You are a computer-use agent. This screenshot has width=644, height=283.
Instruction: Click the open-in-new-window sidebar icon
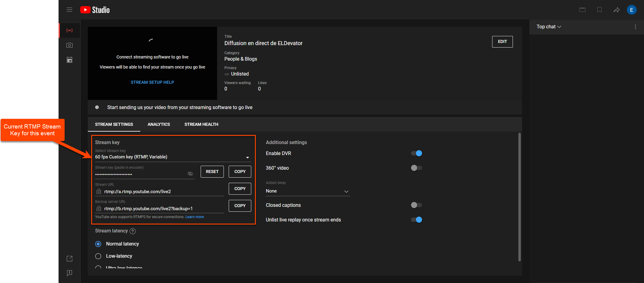pyautogui.click(x=70, y=259)
